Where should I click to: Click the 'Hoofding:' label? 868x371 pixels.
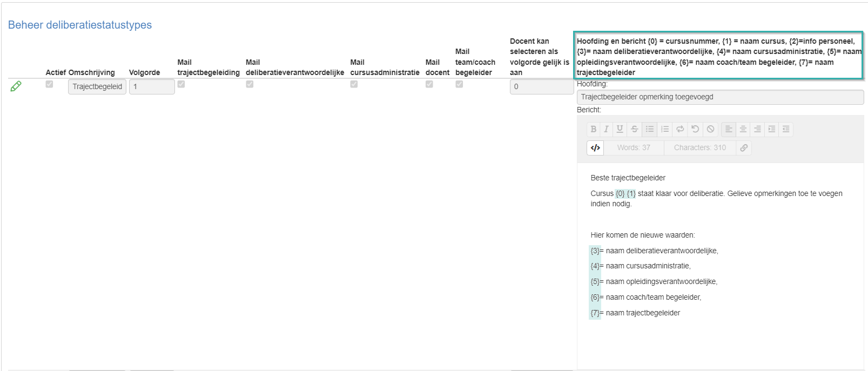click(592, 84)
